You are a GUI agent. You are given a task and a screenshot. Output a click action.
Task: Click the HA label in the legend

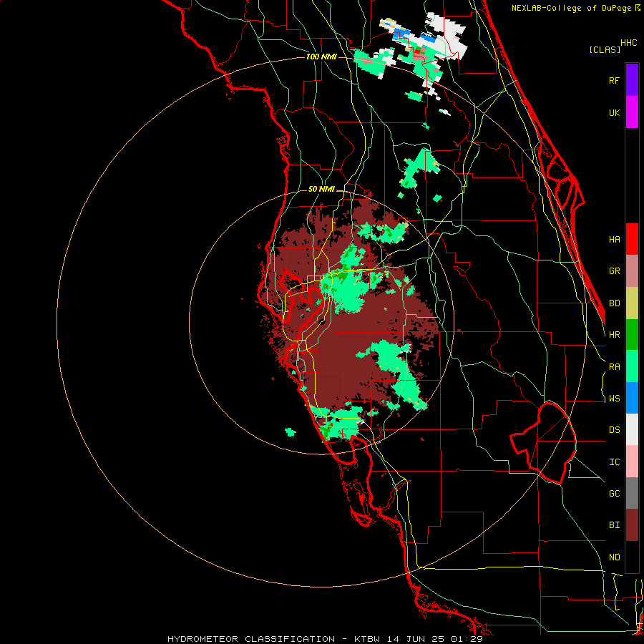614,240
